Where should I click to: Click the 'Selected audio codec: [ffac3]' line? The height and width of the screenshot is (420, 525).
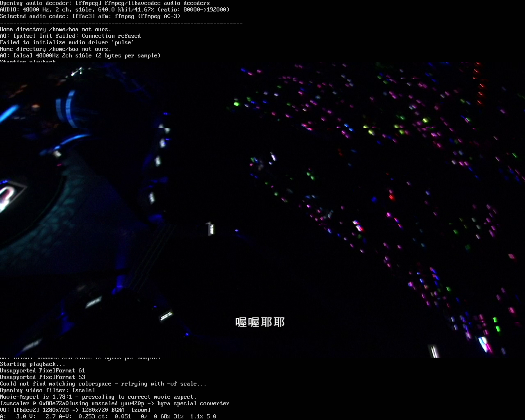[x=90, y=16]
